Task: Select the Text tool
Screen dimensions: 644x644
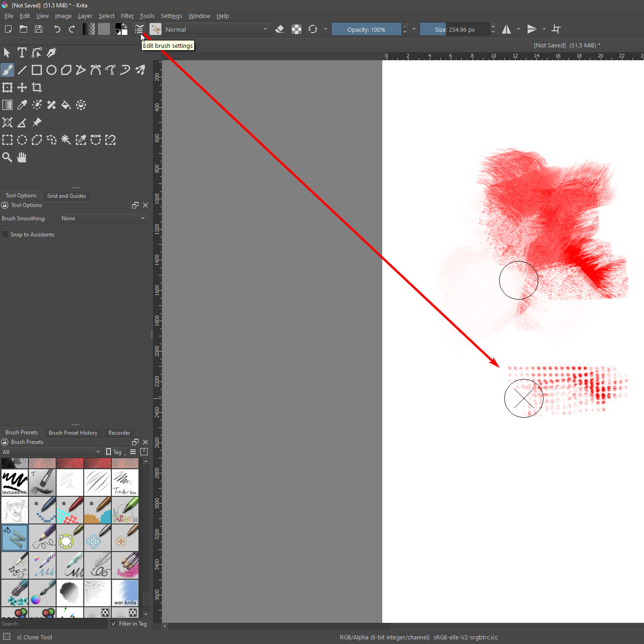Action: tap(22, 52)
